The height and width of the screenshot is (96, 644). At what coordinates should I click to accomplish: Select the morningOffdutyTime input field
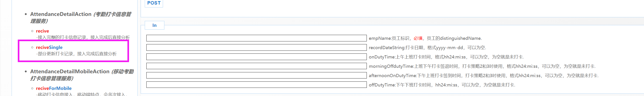click(256, 66)
